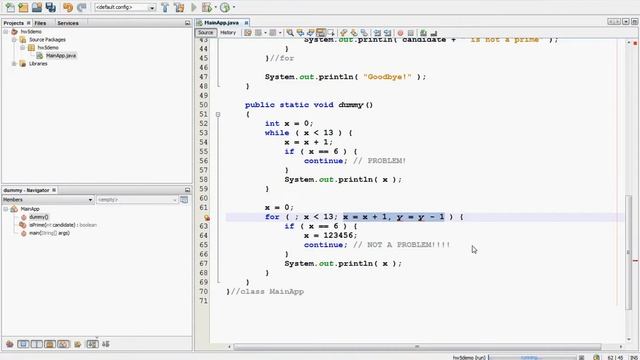Click the New File toolbar icon
This screenshot has width=640, height=360.
click(10, 7)
